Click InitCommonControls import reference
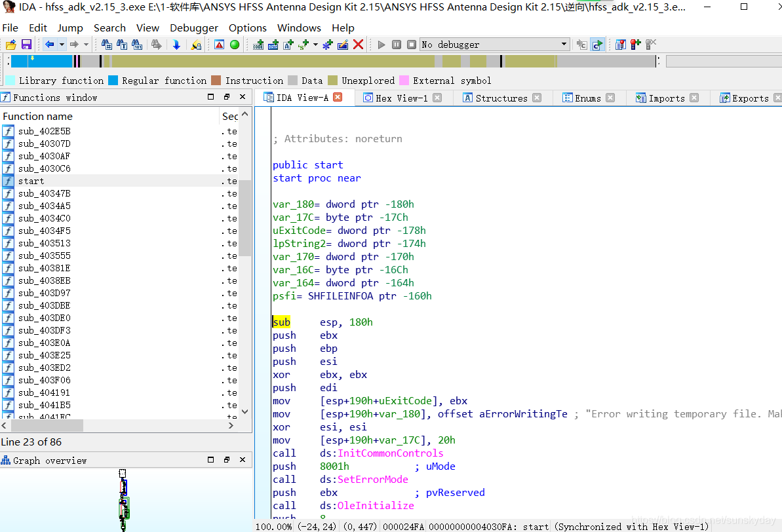 pyautogui.click(x=391, y=453)
